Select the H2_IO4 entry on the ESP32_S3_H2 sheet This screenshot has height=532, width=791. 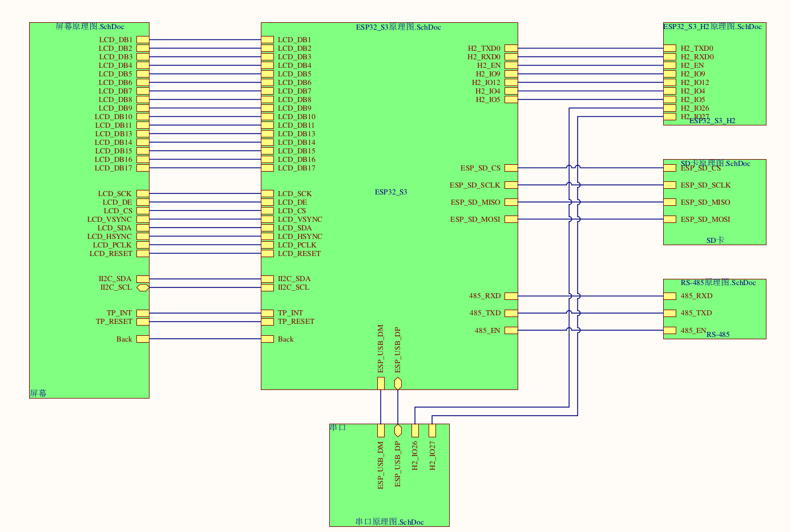point(670,91)
